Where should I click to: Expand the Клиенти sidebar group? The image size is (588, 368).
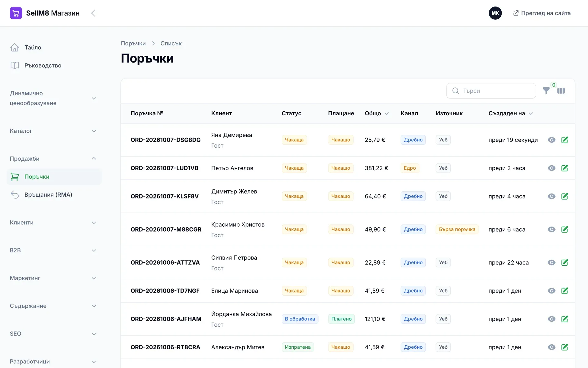pos(54,223)
